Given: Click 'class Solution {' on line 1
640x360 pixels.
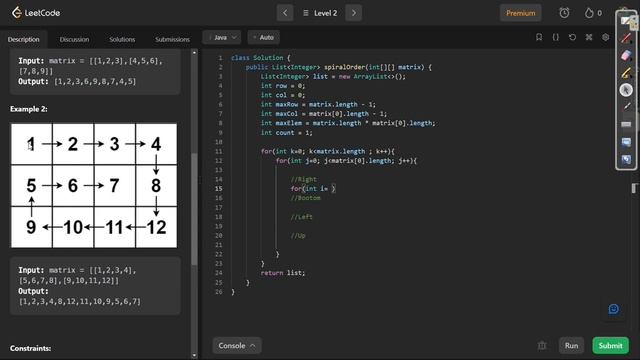Looking at the screenshot, I should pos(260,58).
